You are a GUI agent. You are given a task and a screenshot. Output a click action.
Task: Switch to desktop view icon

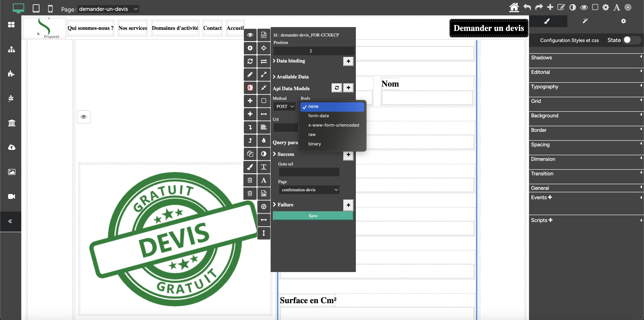[x=18, y=8]
